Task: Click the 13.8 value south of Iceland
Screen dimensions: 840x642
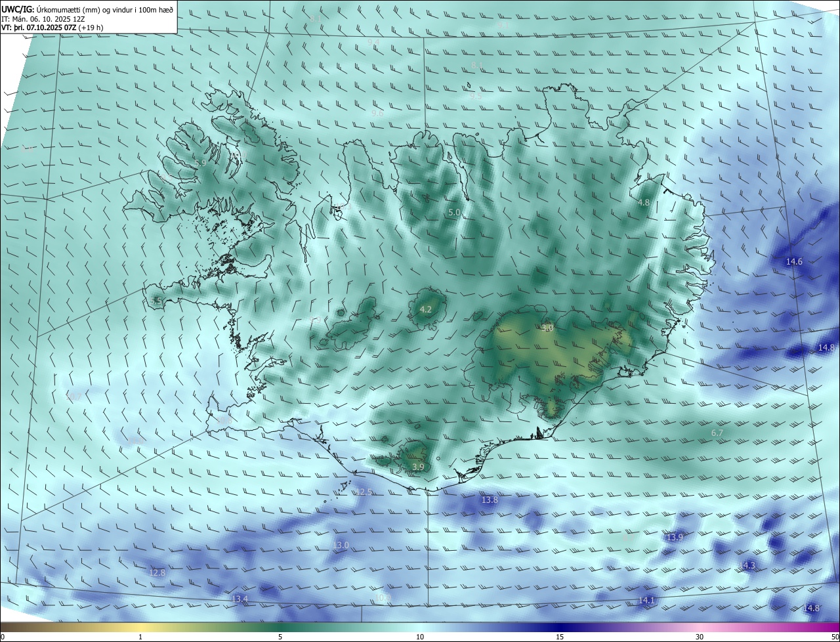Action: 490,500
